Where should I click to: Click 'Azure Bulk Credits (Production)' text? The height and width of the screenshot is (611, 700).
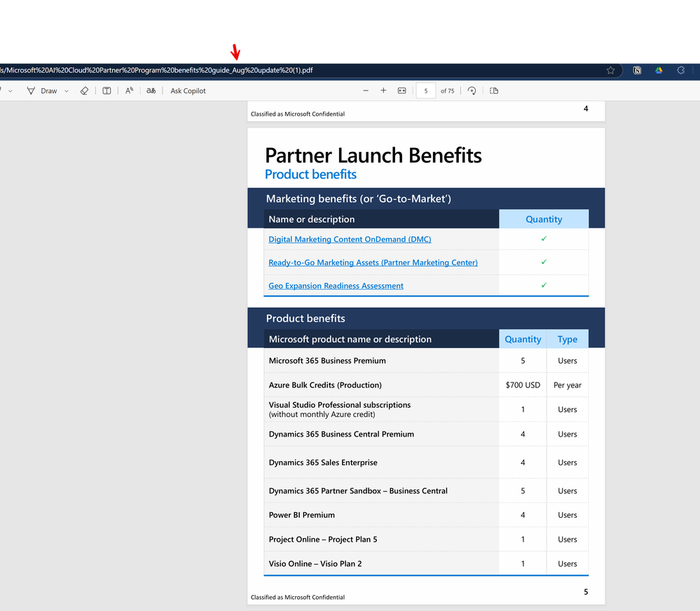(x=325, y=385)
